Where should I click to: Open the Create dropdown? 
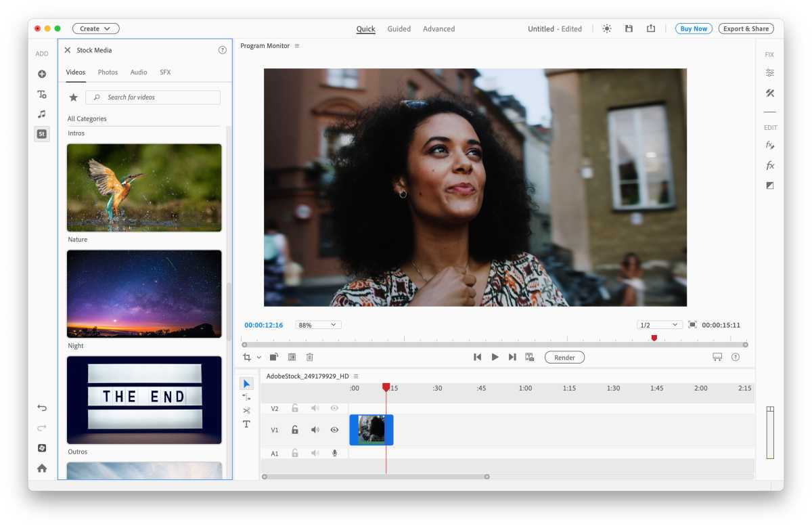pos(95,28)
